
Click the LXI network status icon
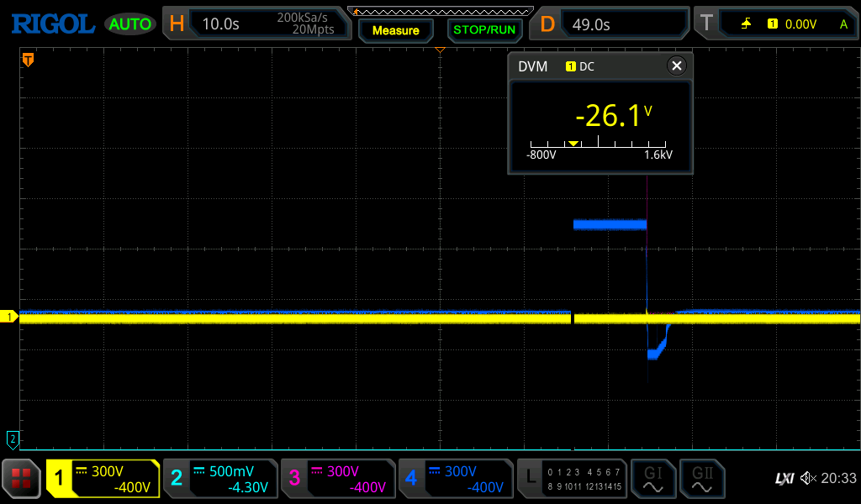pyautogui.click(x=784, y=479)
